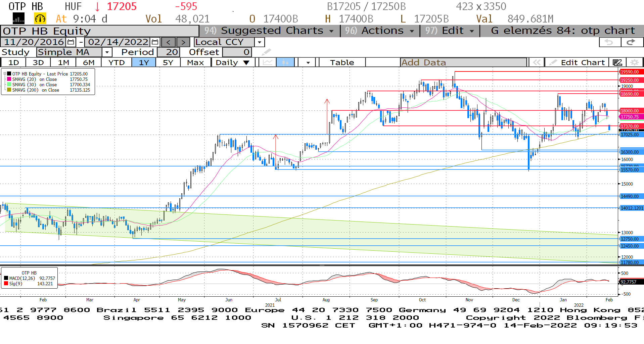Click the 17750.75 magenta SMA value label
Screen dimensions: 644x344
631,117
